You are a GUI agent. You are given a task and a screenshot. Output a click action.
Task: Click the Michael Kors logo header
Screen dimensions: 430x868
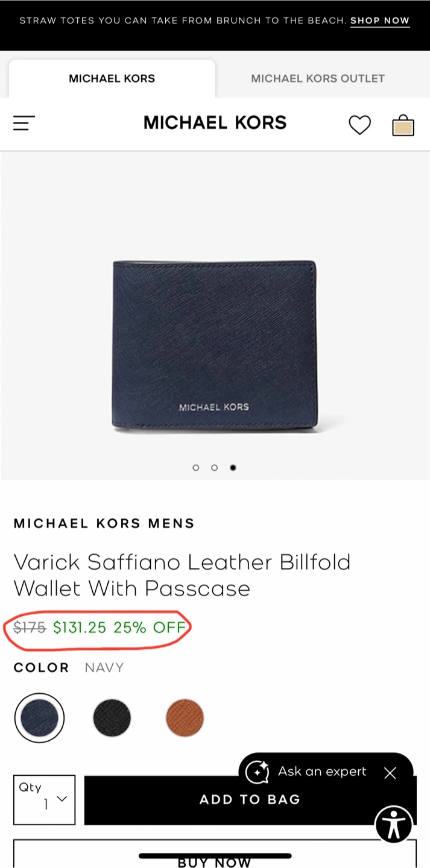click(x=215, y=123)
